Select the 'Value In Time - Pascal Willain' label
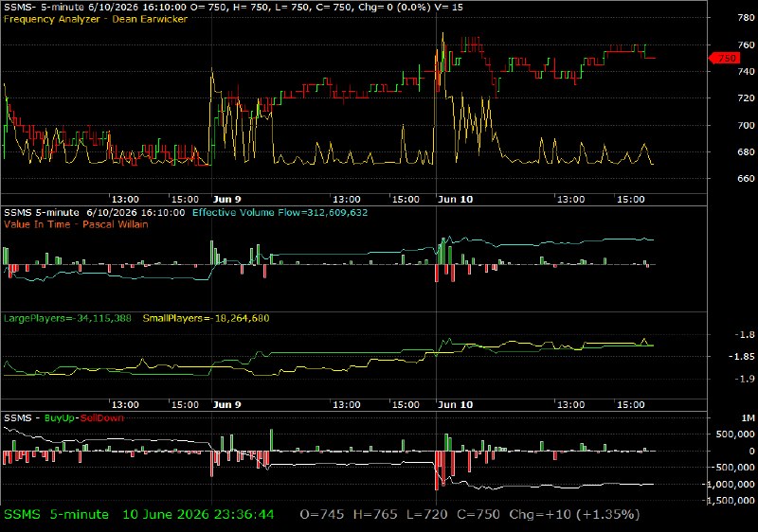 (x=76, y=224)
